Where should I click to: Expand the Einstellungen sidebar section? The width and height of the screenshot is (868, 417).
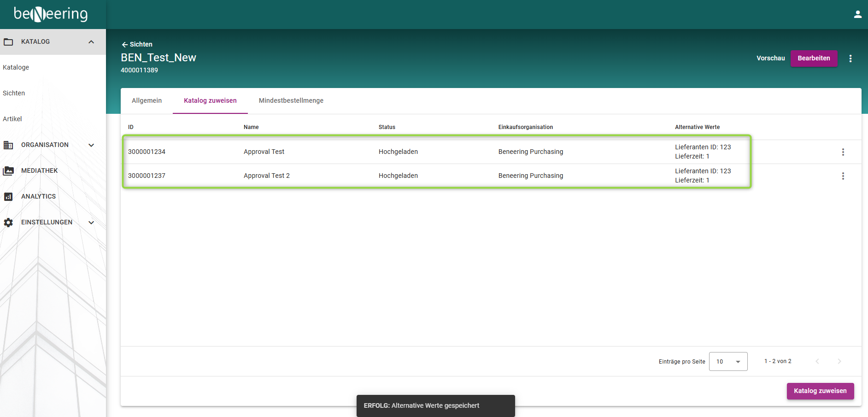[91, 223]
